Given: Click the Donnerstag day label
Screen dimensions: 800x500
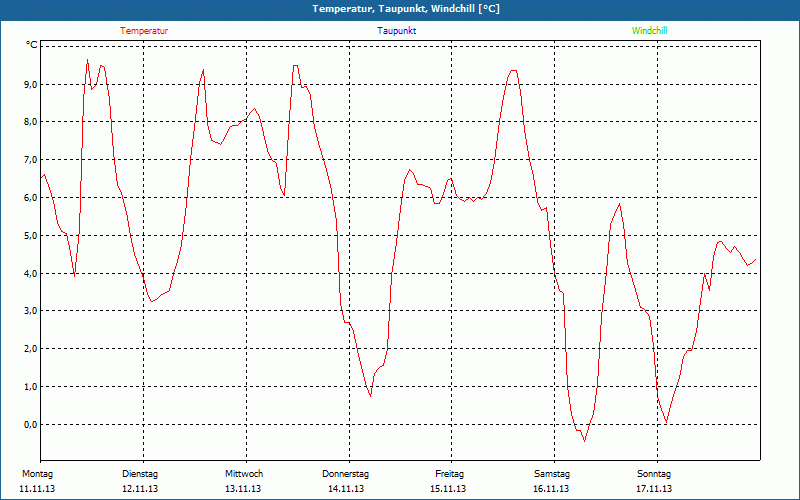Looking at the screenshot, I should point(345,474).
